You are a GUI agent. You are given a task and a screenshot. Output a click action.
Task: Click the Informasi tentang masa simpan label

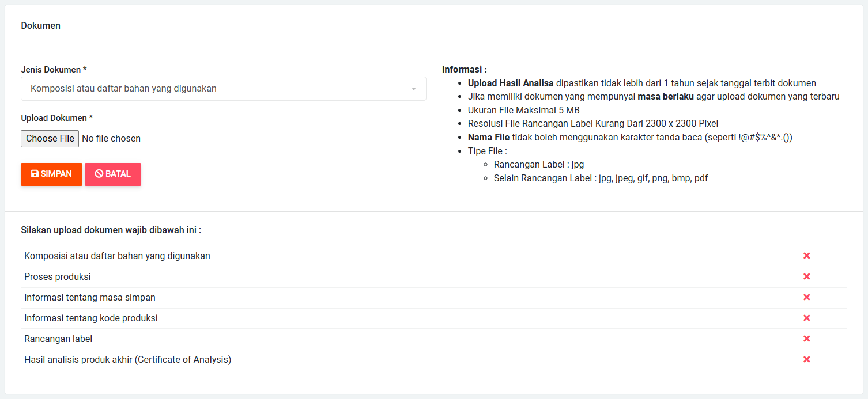pyautogui.click(x=90, y=297)
